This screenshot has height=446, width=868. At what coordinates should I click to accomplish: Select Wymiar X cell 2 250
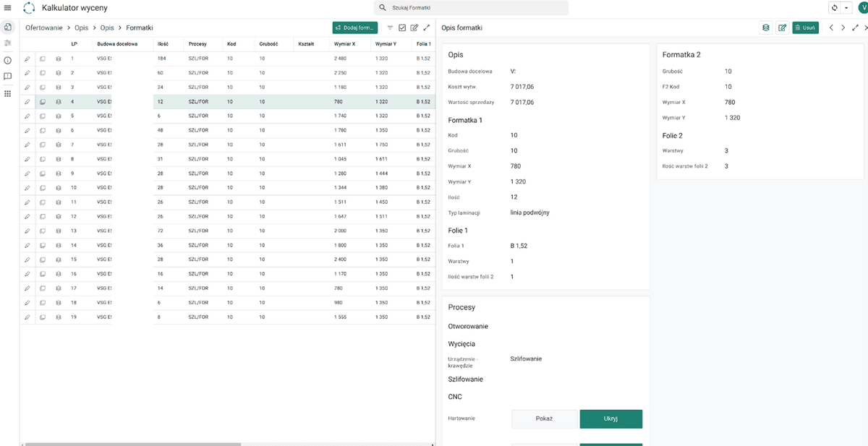340,73
